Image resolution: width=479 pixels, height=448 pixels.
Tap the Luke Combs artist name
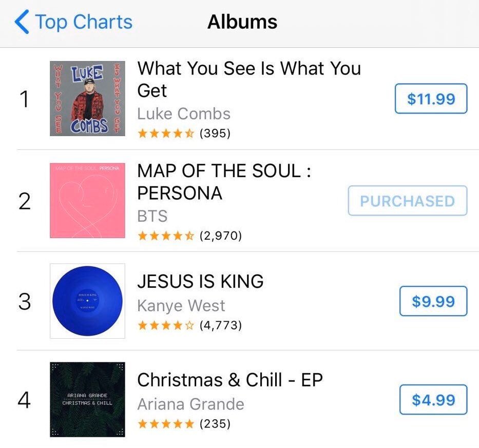pyautogui.click(x=184, y=113)
